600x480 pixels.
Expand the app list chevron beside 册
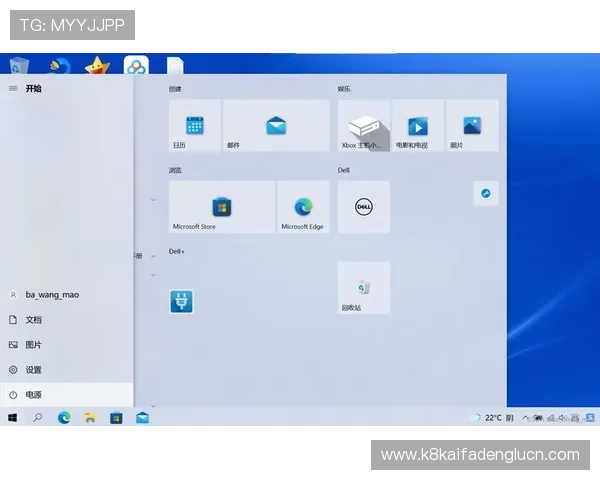[153, 256]
